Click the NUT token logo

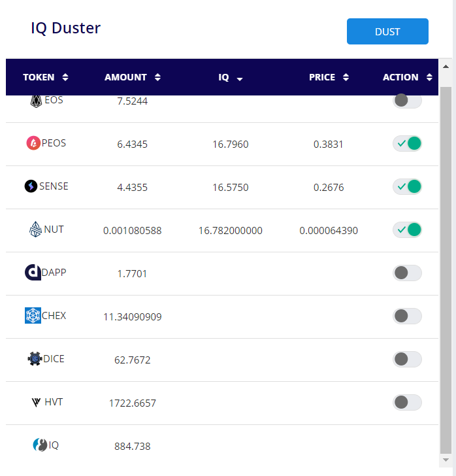pyautogui.click(x=35, y=229)
